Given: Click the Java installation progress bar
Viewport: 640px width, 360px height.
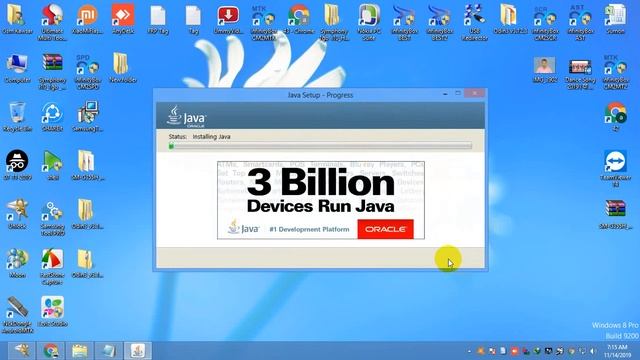Looking at the screenshot, I should coord(320,146).
